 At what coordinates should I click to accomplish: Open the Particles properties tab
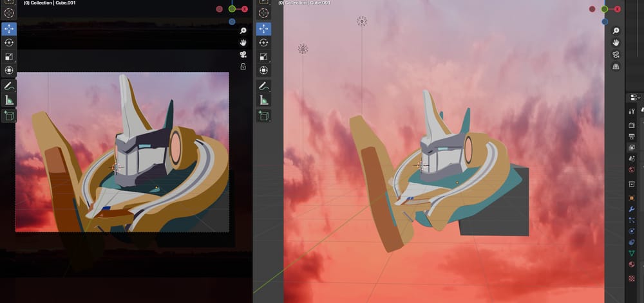coord(632,220)
